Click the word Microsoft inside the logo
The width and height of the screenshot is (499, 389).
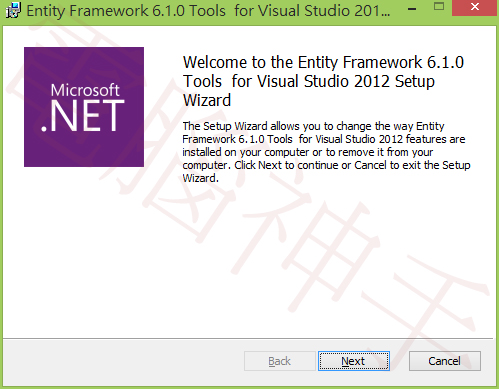(85, 90)
